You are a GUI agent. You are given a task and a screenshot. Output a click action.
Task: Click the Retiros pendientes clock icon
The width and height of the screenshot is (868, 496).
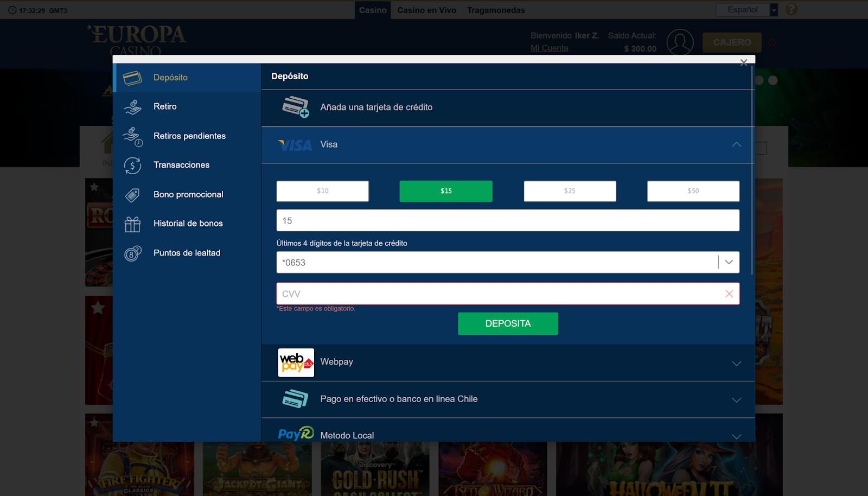click(x=133, y=137)
